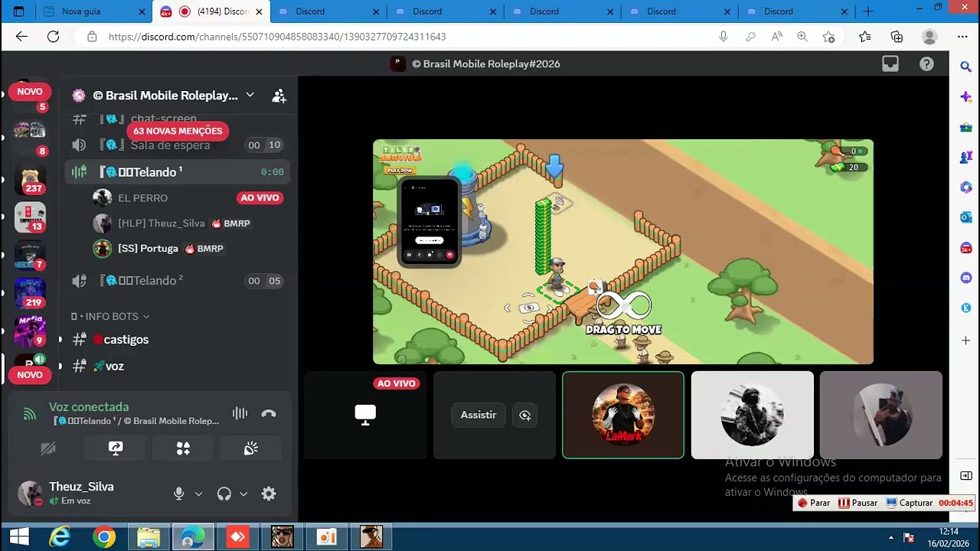This screenshot has height=551, width=980.
Task: Click the top NOVO server notification pill
Action: tap(30, 92)
